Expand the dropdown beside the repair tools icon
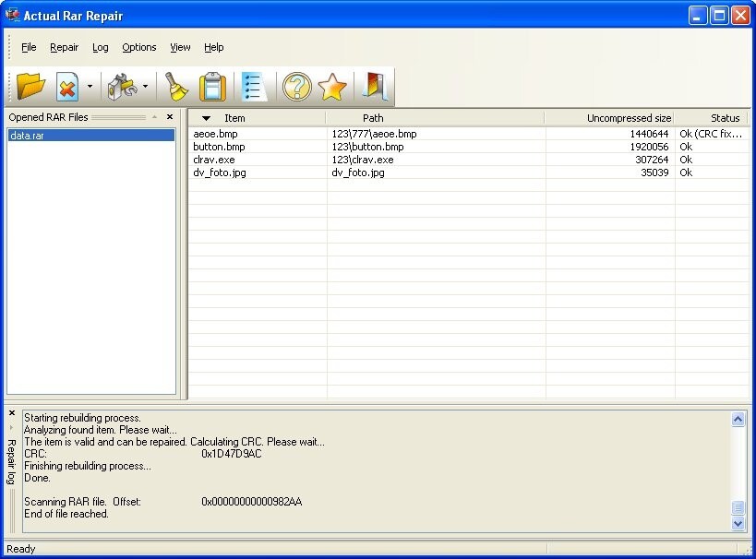 coord(143,86)
